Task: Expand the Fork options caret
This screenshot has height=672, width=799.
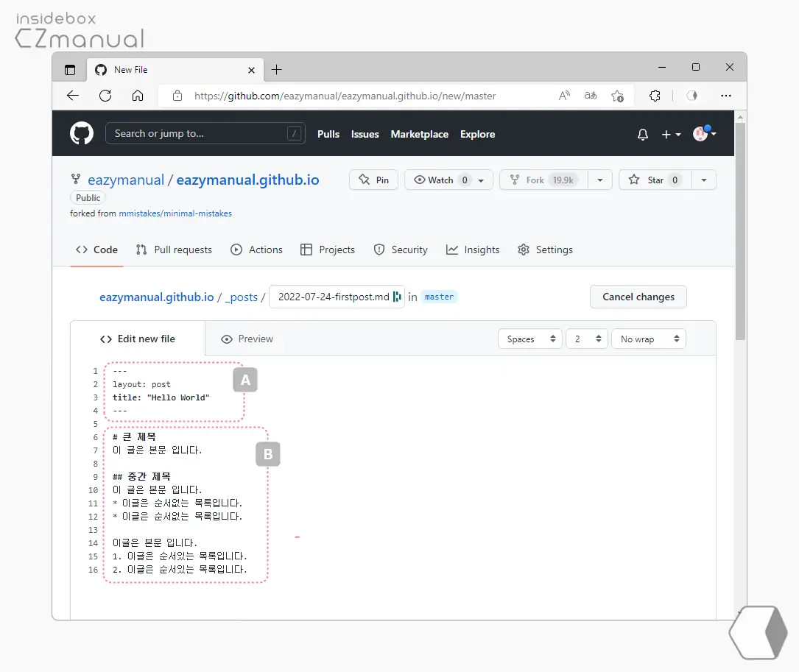Action: coord(599,180)
